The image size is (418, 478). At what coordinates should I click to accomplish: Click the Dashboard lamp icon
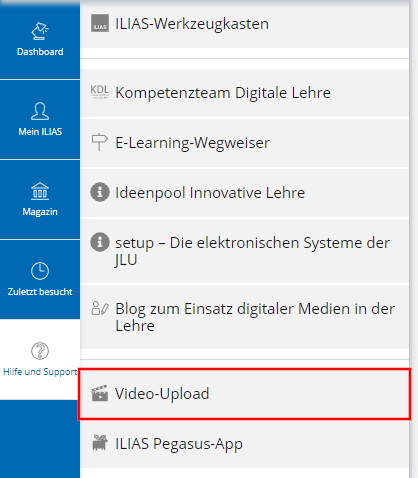click(x=40, y=31)
